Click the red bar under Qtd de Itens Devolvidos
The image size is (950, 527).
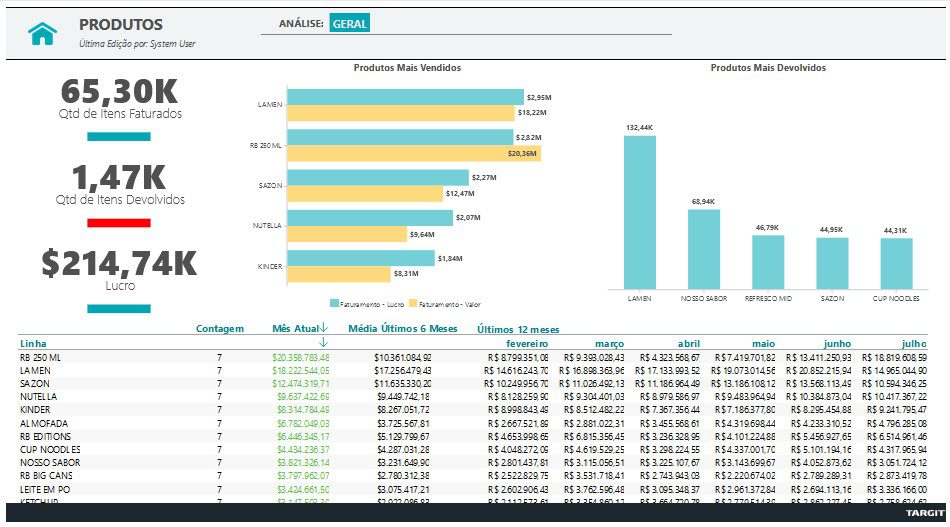(119, 223)
